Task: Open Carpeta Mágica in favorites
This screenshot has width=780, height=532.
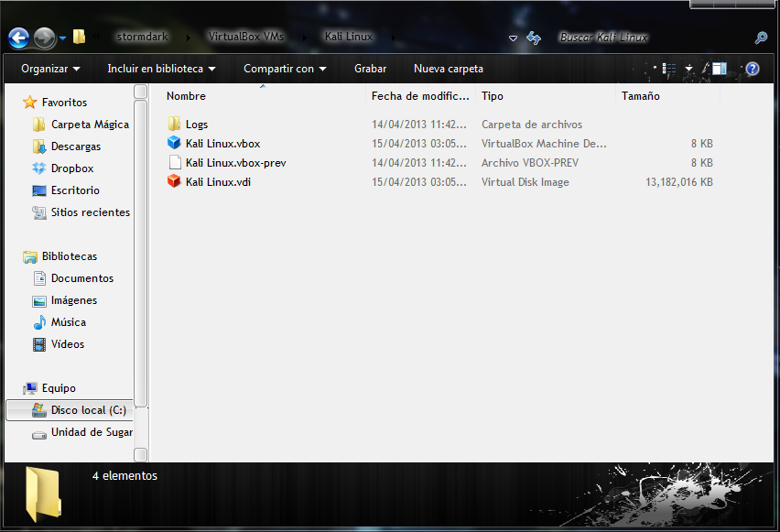Action: click(x=90, y=125)
